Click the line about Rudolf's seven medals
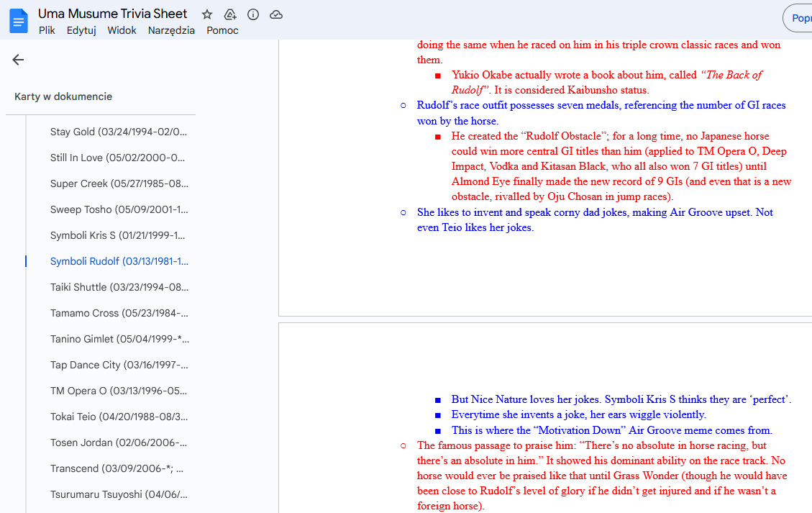Viewport: 812px width, 513px height. coord(601,113)
